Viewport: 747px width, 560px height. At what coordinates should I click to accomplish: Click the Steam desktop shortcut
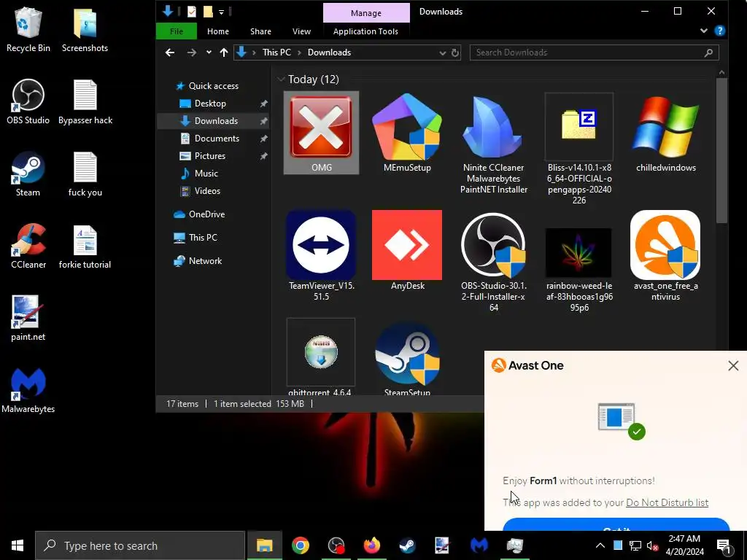pos(28,174)
